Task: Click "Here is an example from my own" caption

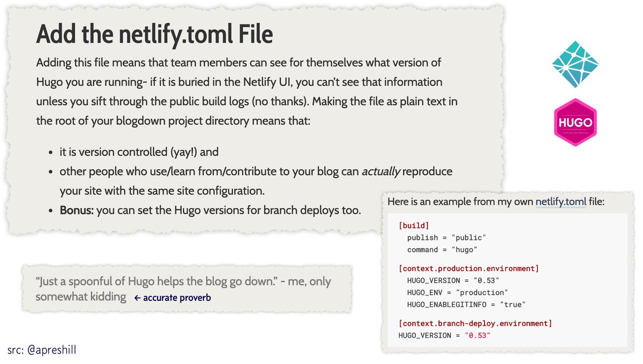Action: click(x=460, y=202)
